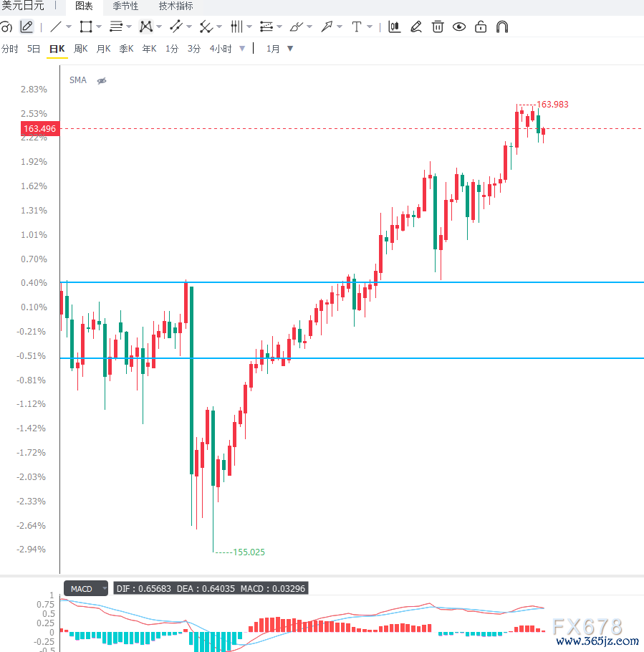The width and height of the screenshot is (644, 652).
Task: Select the pencil drawing mode icon
Action: click(x=27, y=27)
